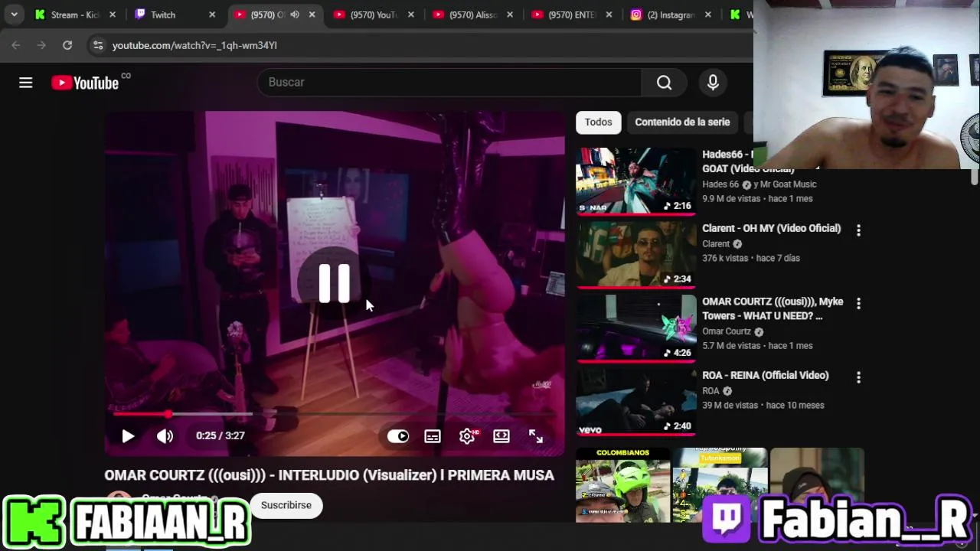Click the Hades 66 y Mr Goat Music channel
The image size is (980, 551).
[x=759, y=184]
